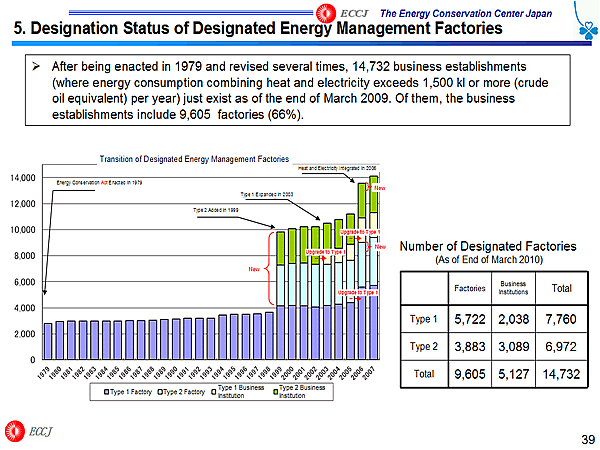Click the red ECCJ logo at bottom left
Image resolution: width=600 pixels, height=450 pixels.
coord(15,431)
